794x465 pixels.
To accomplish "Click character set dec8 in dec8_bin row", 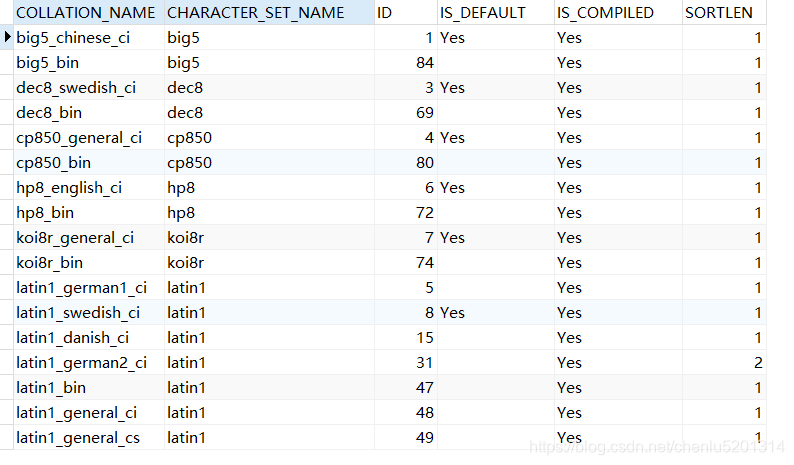I will [x=269, y=112].
